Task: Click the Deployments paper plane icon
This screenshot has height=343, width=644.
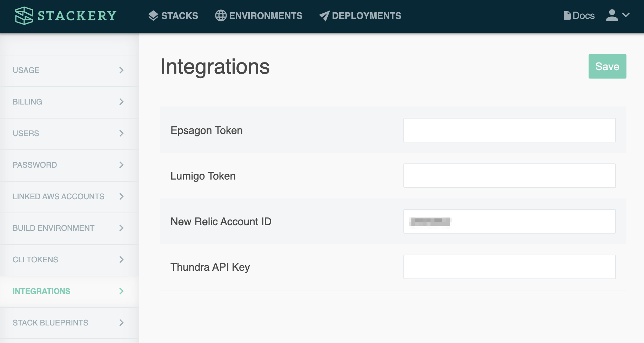Action: pyautogui.click(x=324, y=16)
